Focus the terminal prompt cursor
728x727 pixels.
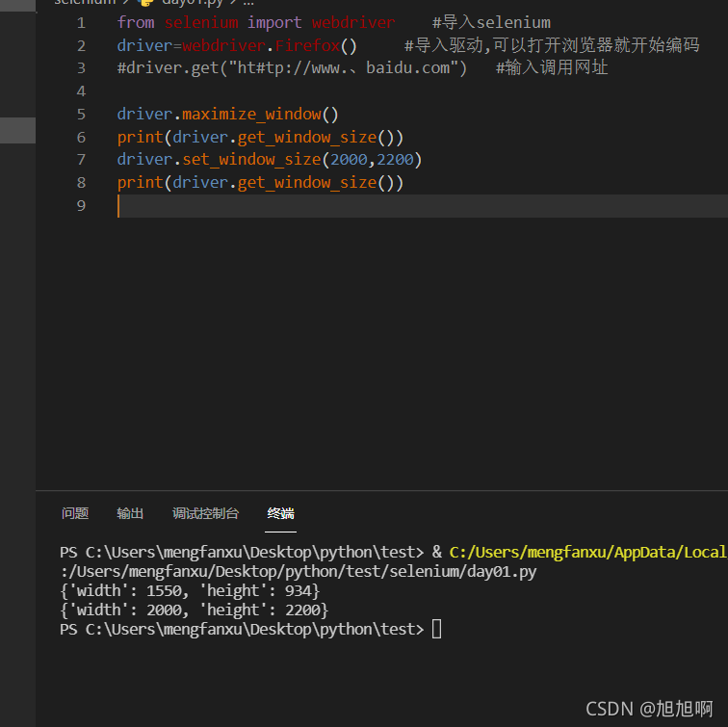click(436, 630)
